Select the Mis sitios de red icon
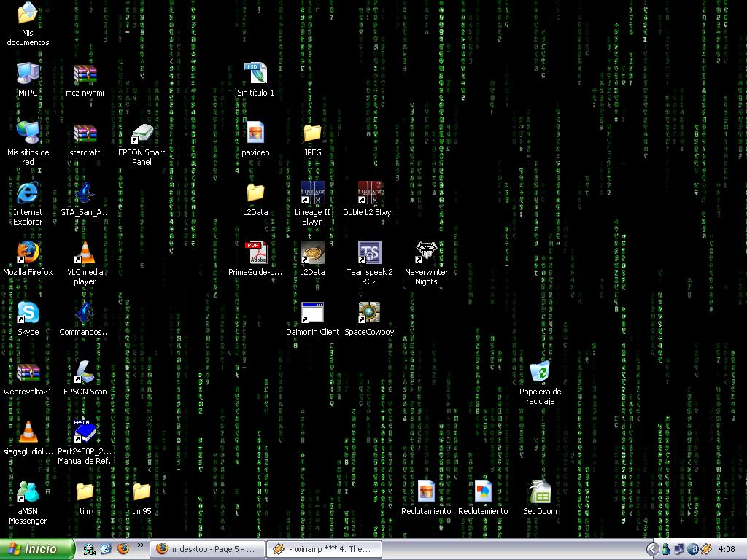 coord(28,144)
